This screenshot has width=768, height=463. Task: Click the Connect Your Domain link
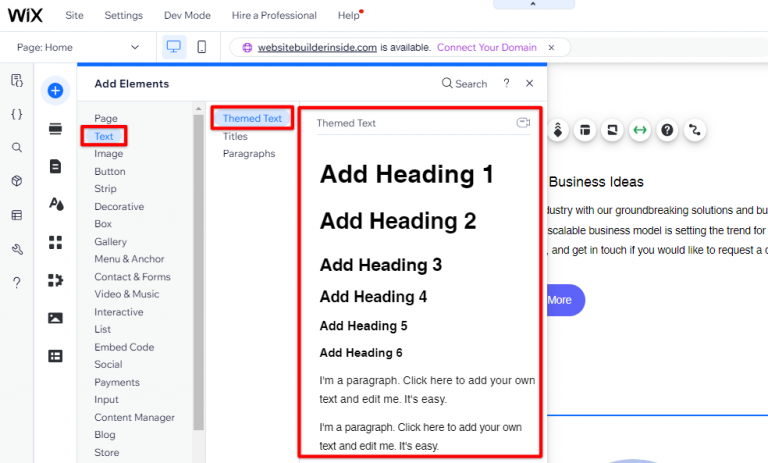[486, 47]
